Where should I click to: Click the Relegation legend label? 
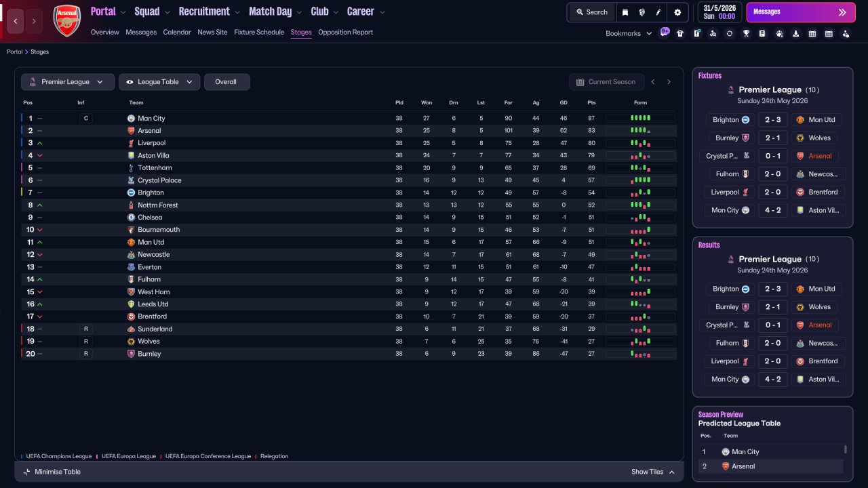274,456
